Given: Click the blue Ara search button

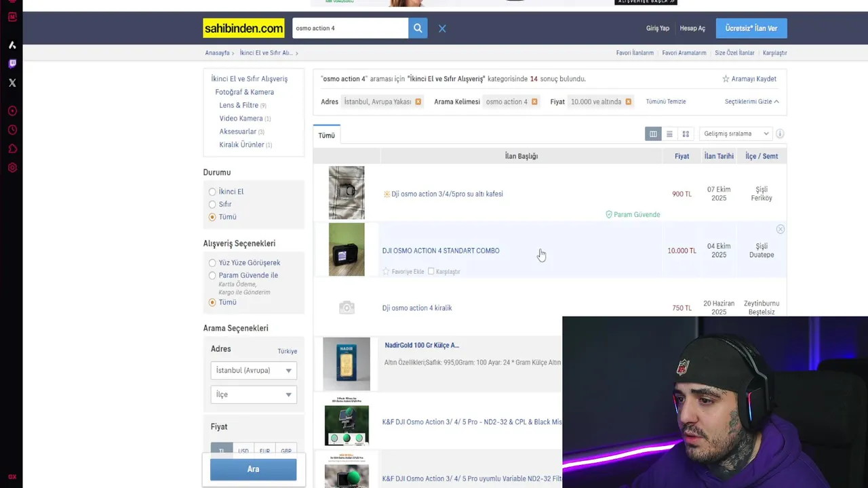Looking at the screenshot, I should [253, 469].
